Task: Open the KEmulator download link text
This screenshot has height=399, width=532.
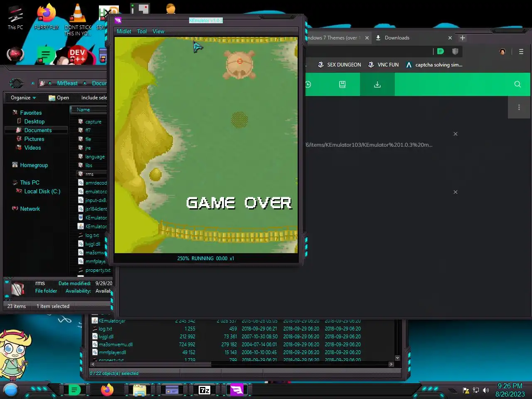Action: (x=369, y=145)
